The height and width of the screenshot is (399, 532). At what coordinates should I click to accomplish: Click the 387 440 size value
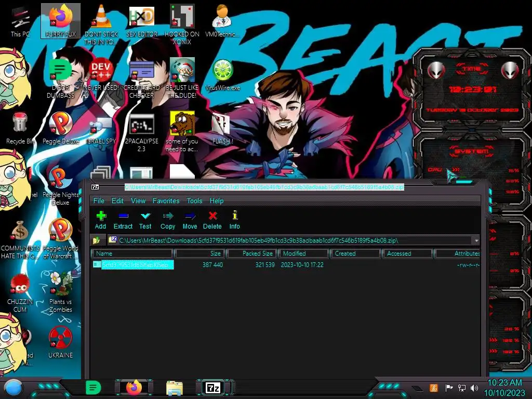click(x=212, y=264)
